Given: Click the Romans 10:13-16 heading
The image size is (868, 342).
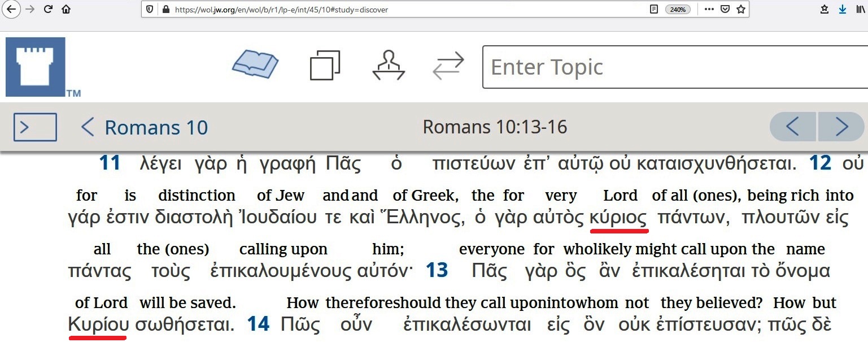Looking at the screenshot, I should pyautogui.click(x=495, y=127).
